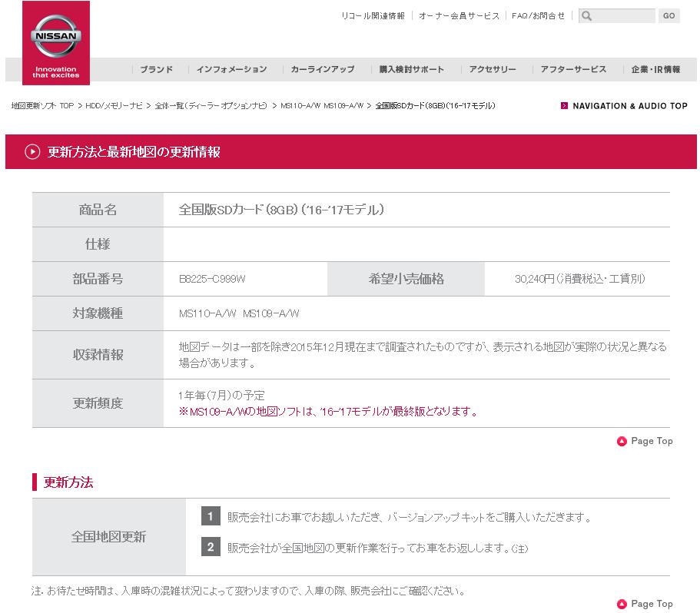Viewport: 700px width, 613px height.
Task: Click step 1 number badge
Action: pyautogui.click(x=211, y=517)
